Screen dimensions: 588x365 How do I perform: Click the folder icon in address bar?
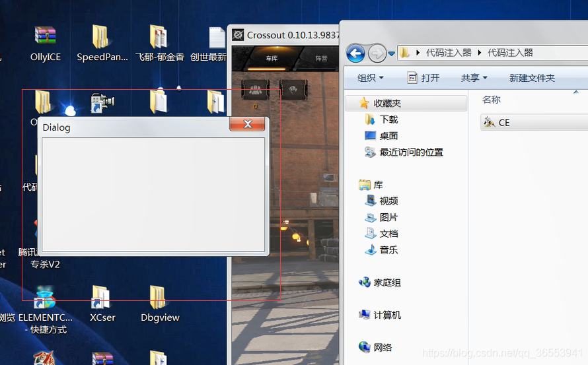coord(404,53)
